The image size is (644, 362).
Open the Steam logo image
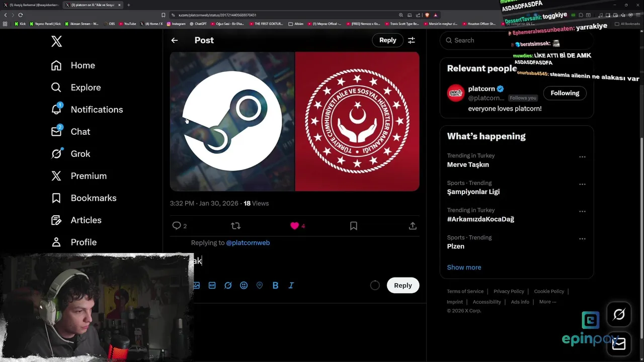232,121
